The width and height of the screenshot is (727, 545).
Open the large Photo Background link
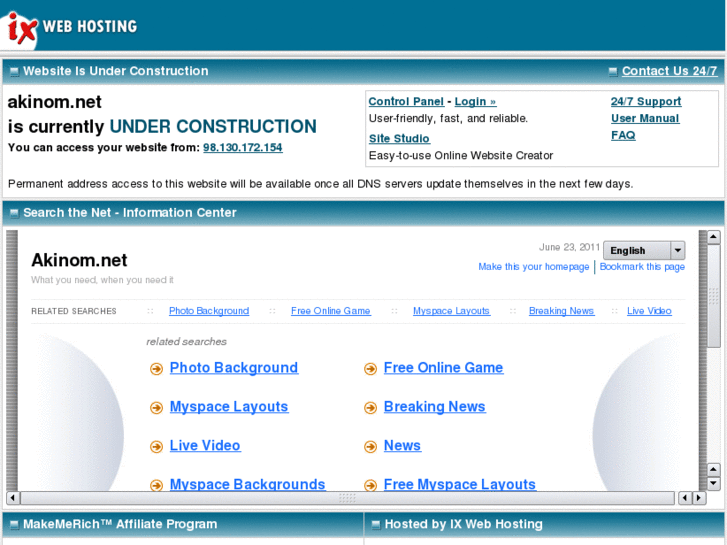pyautogui.click(x=234, y=368)
